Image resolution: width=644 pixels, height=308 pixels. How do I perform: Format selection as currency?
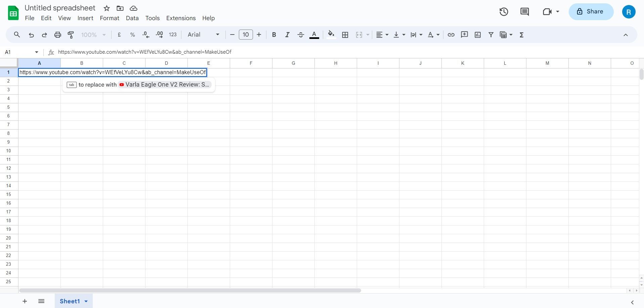point(119,35)
